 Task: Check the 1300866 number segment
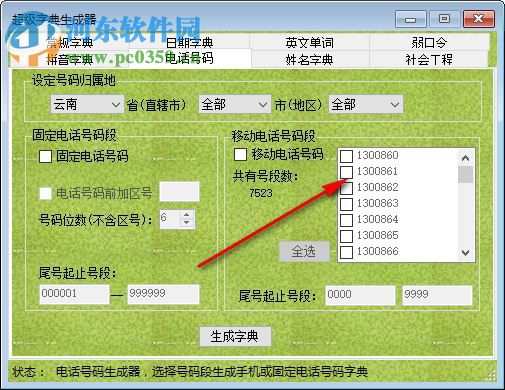[346, 252]
